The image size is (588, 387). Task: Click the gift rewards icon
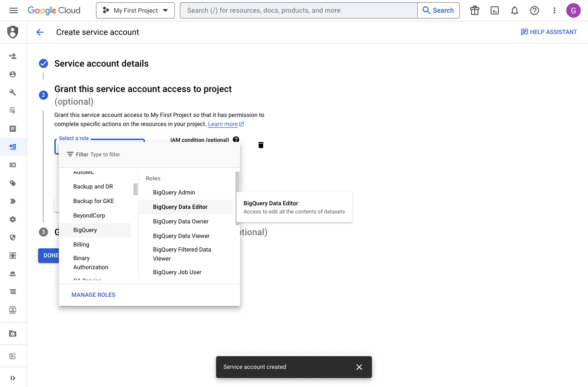point(474,10)
